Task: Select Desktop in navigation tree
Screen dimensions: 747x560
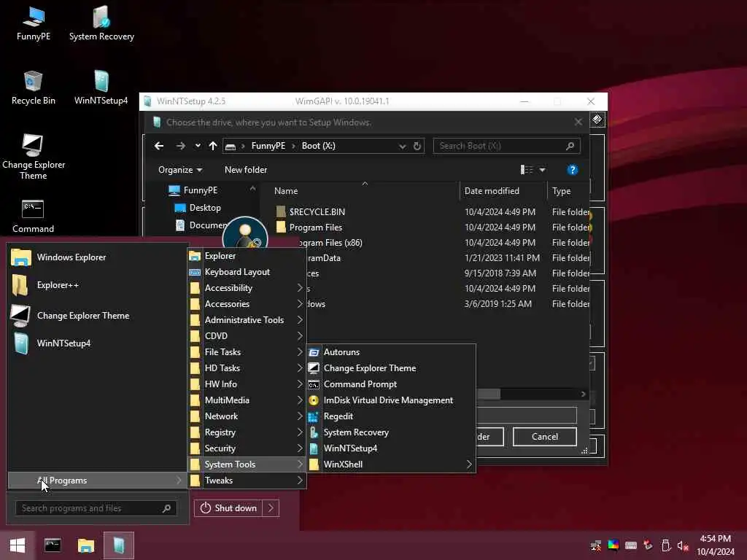Action: click(x=205, y=208)
